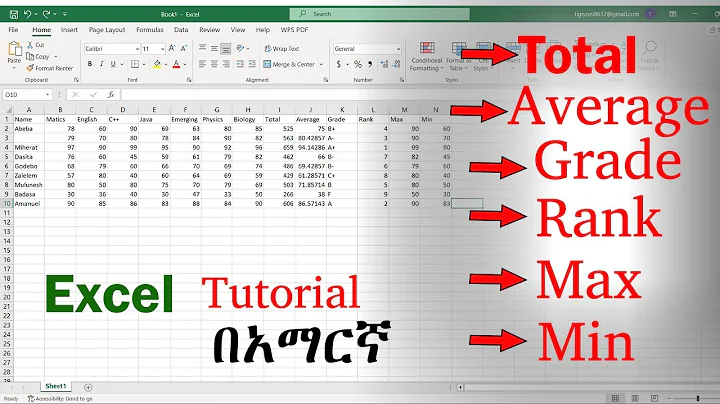Apply percent style
720x404 pixels.
(x=358, y=64)
